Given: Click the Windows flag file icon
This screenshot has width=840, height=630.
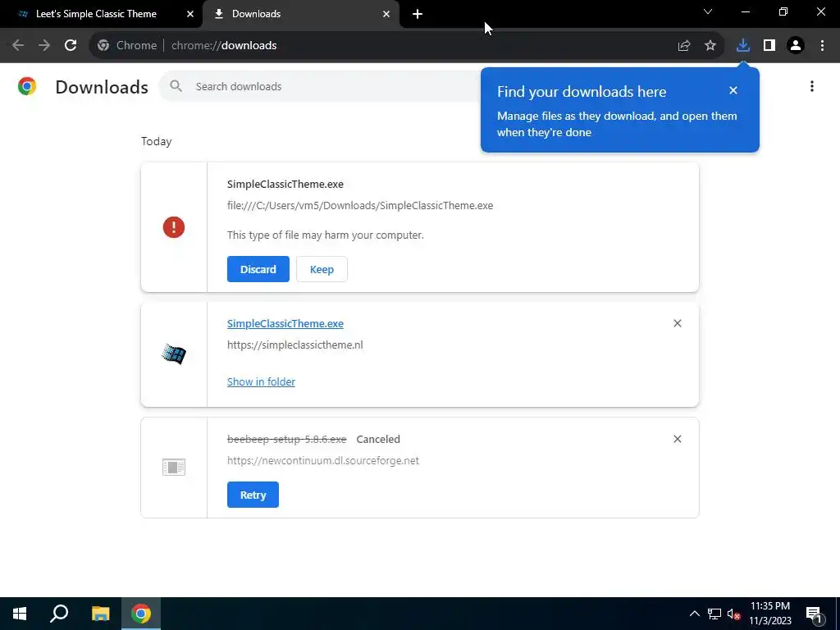Looking at the screenshot, I should point(174,354).
